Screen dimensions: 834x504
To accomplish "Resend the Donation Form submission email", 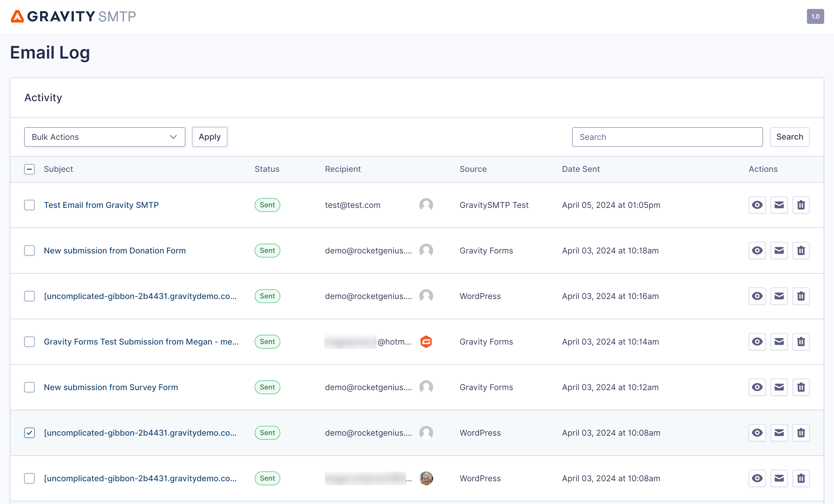I will pos(779,251).
